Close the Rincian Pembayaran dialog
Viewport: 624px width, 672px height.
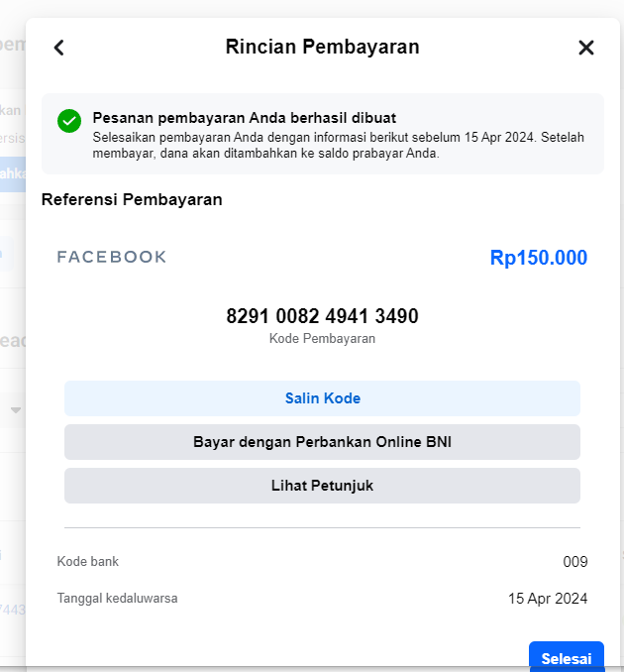coord(586,48)
